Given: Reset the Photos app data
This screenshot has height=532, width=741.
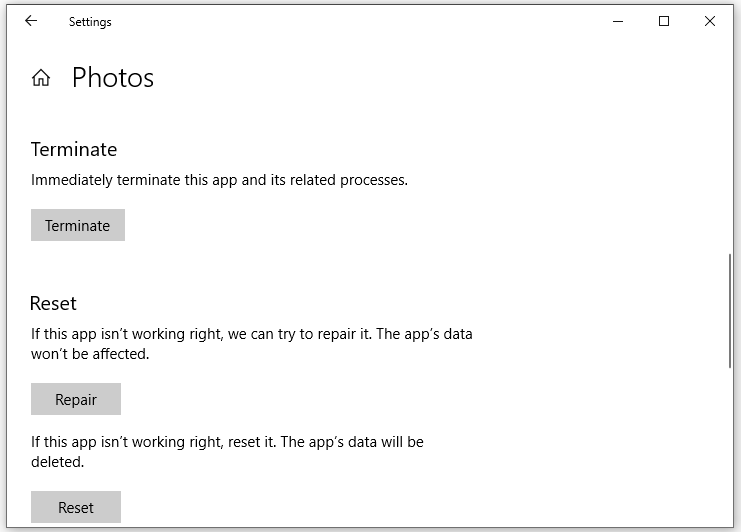Looking at the screenshot, I should tap(76, 507).
